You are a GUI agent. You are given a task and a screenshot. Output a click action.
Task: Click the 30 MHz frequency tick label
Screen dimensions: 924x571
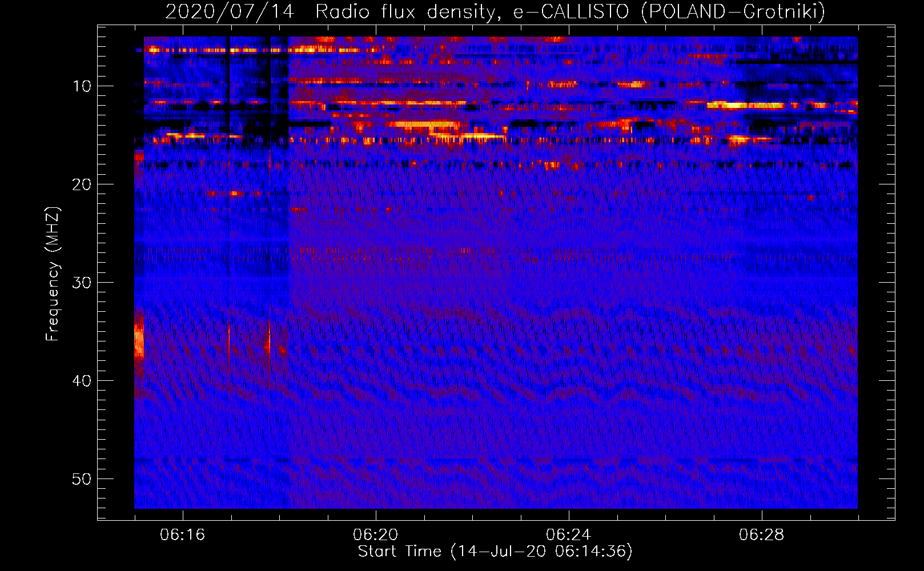click(82, 283)
